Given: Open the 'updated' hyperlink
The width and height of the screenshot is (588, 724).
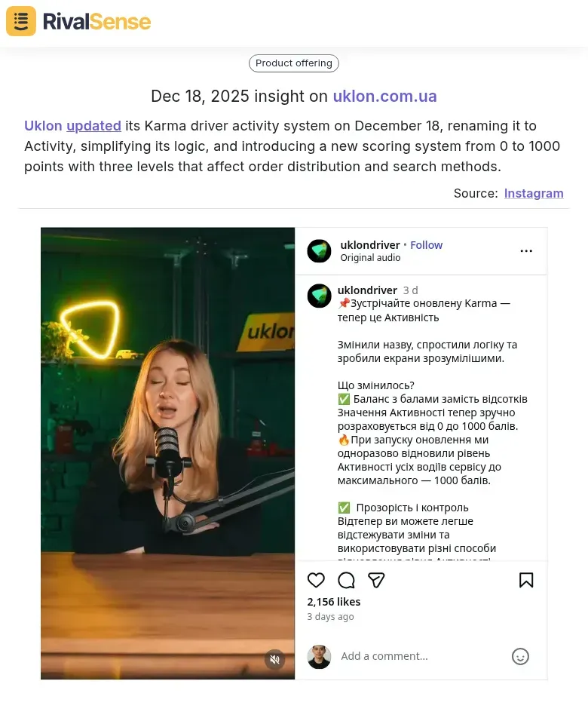Looking at the screenshot, I should (x=93, y=126).
